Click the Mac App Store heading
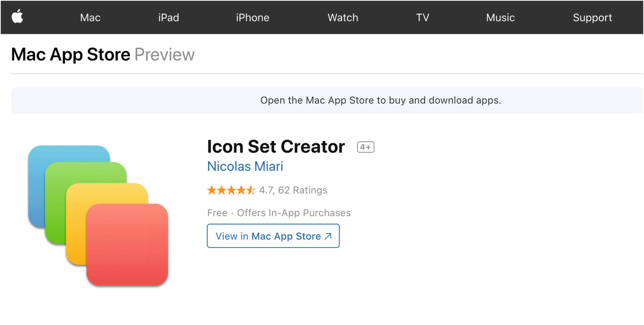This screenshot has height=325, width=644. pyautogui.click(x=71, y=55)
